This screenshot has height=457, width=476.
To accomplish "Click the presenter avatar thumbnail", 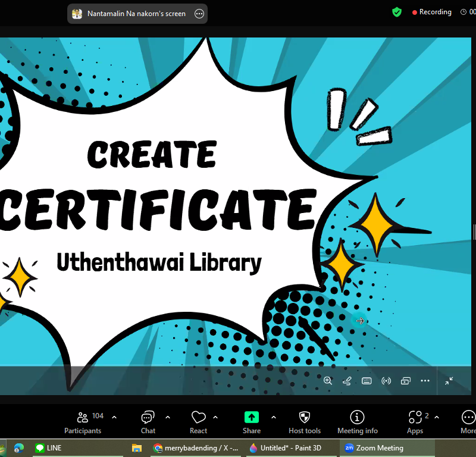I will coord(77,14).
